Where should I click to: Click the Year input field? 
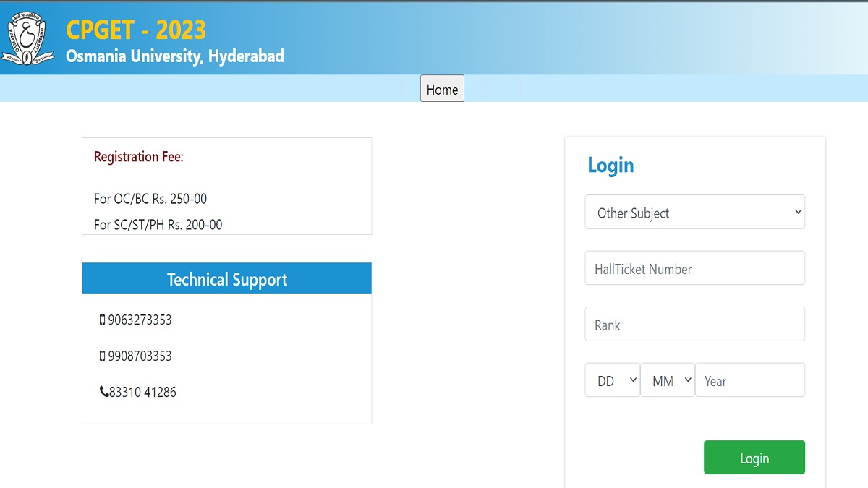pyautogui.click(x=750, y=380)
